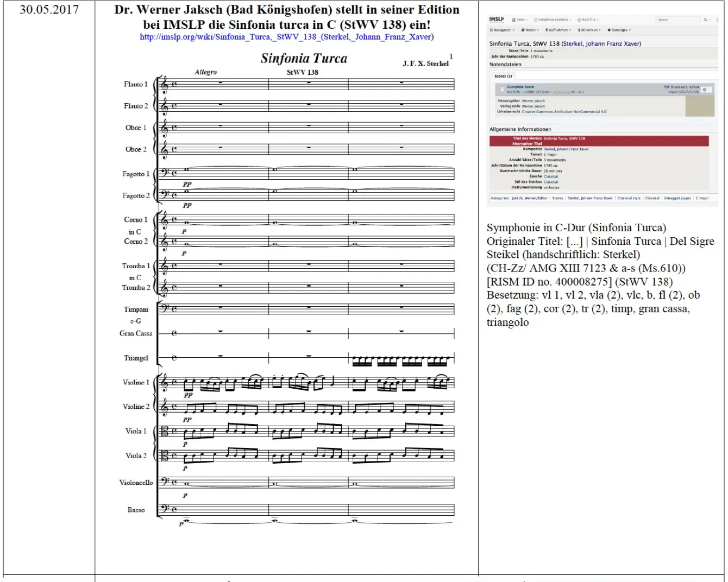Click the Fagotto 1 staff label
This screenshot has height=582, width=728.
(136, 174)
